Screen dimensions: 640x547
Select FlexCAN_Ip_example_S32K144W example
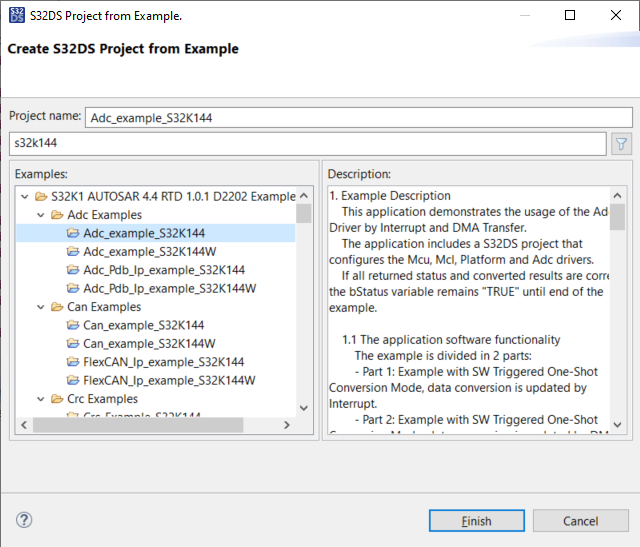coord(170,380)
